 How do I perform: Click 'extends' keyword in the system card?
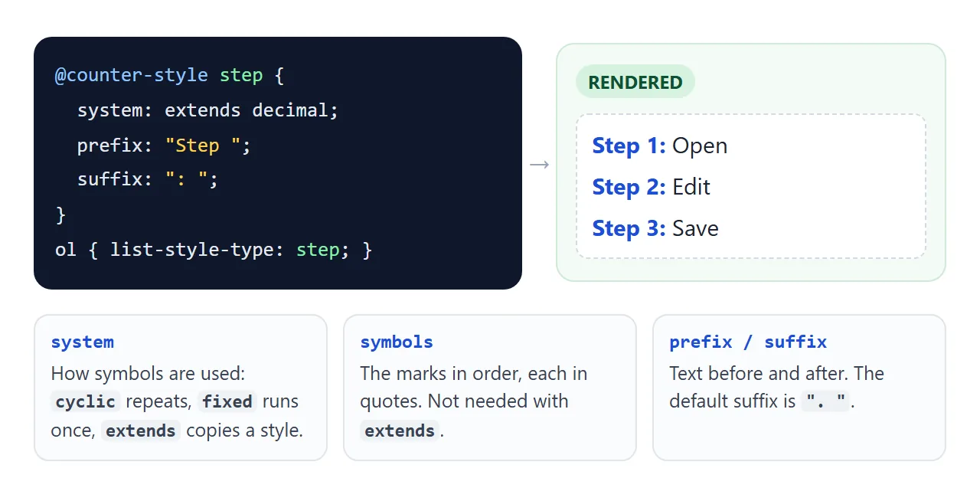coord(141,431)
